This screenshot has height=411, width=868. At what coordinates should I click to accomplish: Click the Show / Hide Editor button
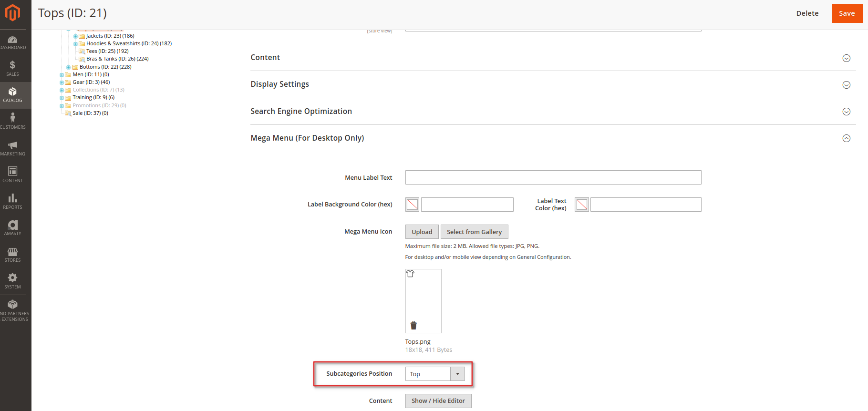(x=438, y=401)
